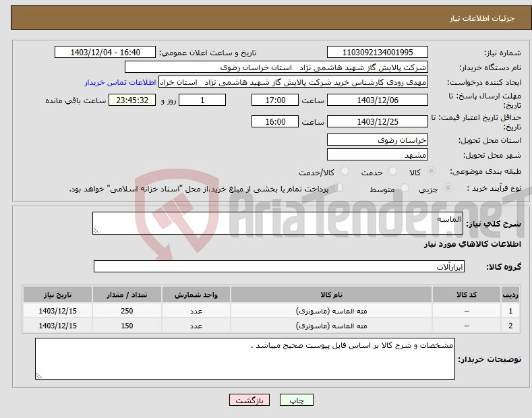The height and width of the screenshot is (418, 532).
Task: Click the need date in row 2
Action: 57,326
